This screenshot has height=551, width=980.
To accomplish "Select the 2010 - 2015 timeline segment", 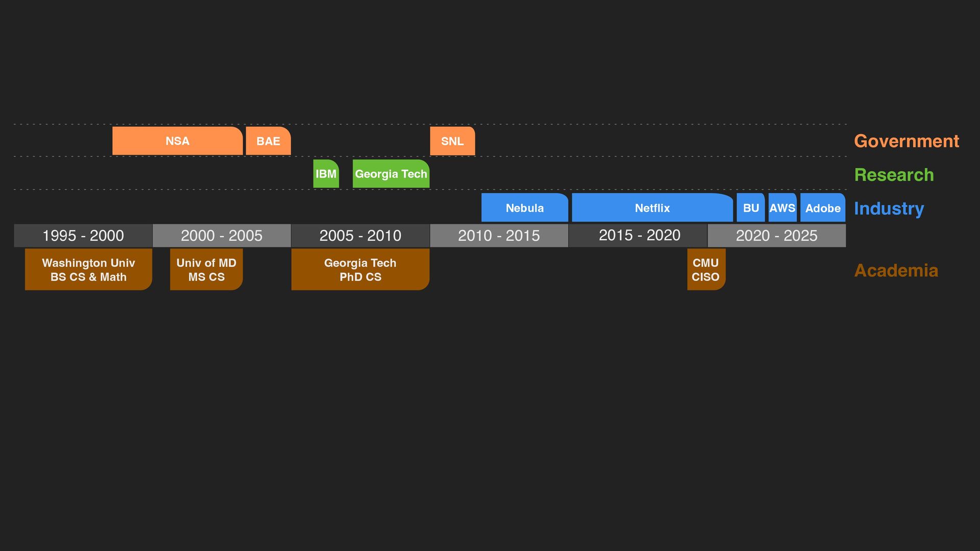I will tap(499, 236).
